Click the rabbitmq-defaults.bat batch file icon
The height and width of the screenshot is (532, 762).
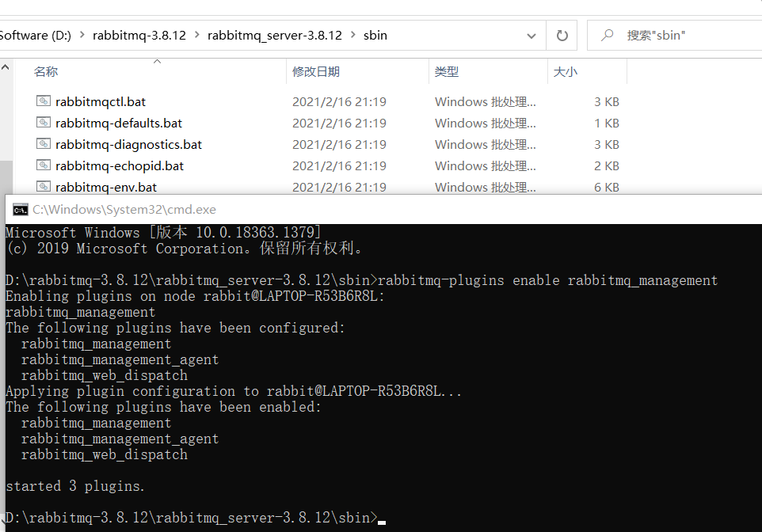tap(44, 123)
